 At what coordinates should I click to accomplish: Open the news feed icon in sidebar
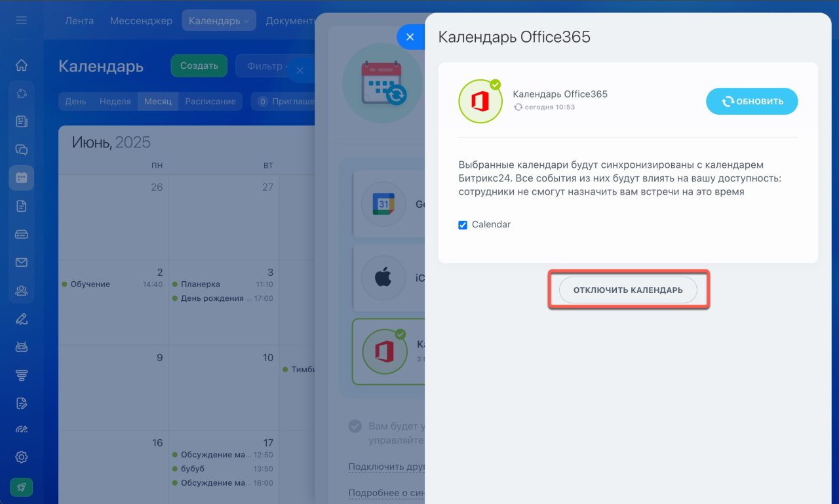tap(21, 121)
